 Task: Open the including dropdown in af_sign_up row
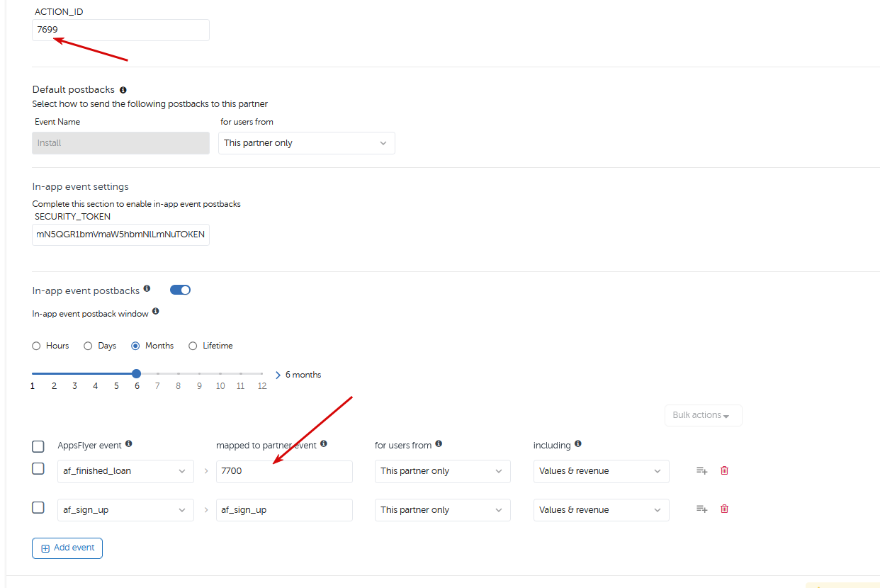tap(602, 510)
